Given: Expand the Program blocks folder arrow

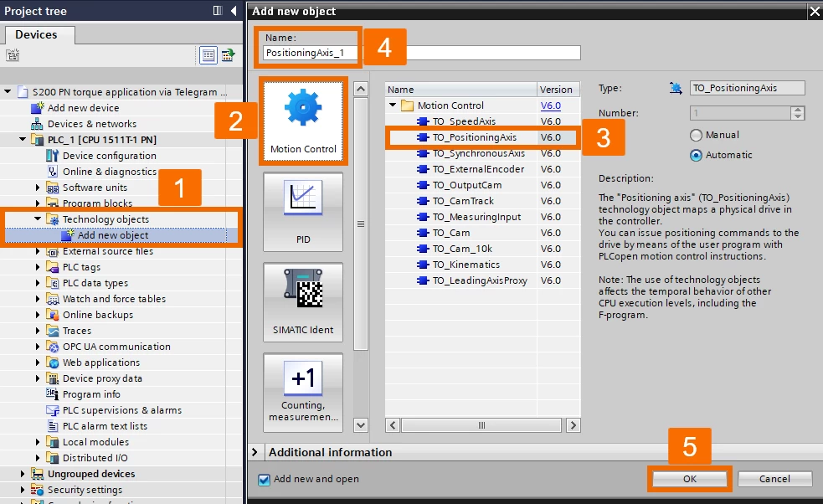Looking at the screenshot, I should coord(38,203).
